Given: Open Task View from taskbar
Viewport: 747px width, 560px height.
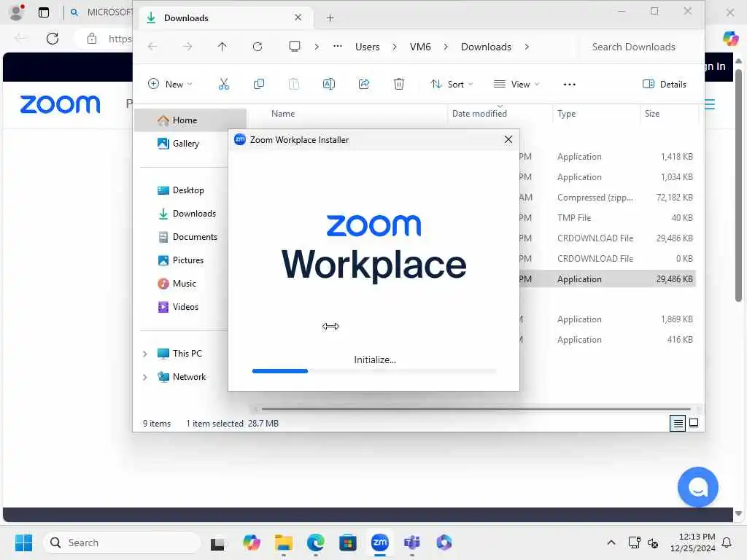Looking at the screenshot, I should click(x=217, y=543).
